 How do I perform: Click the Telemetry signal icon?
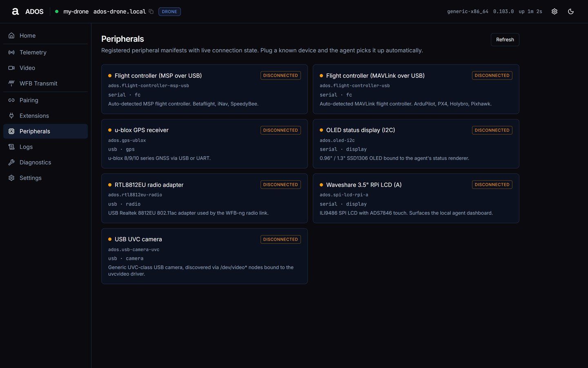[11, 52]
